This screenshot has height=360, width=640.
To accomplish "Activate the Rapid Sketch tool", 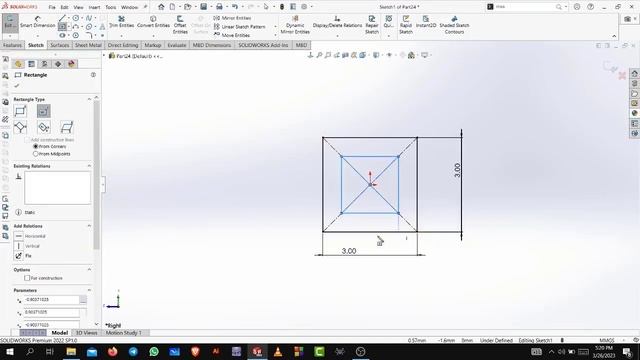I will point(406,25).
